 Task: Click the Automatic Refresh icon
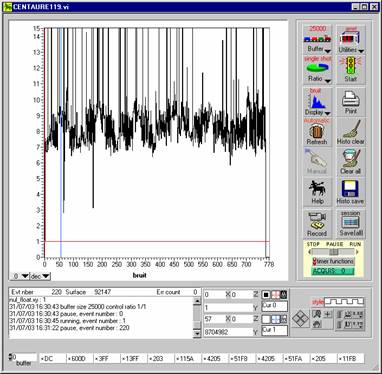click(x=317, y=132)
